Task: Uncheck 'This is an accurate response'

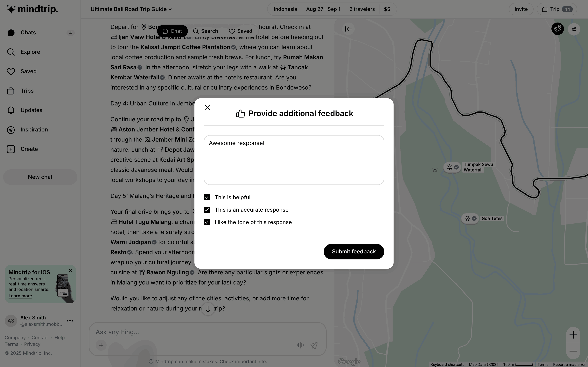Action: pyautogui.click(x=207, y=210)
